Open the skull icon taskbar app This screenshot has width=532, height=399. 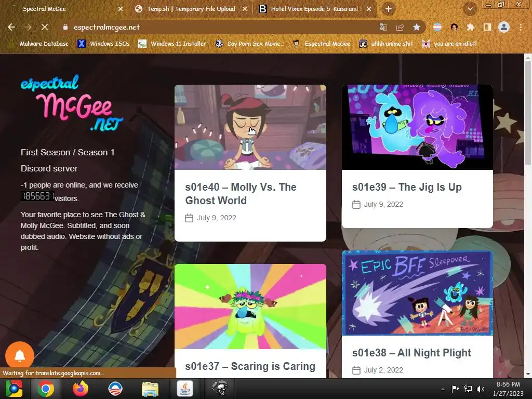[220, 389]
